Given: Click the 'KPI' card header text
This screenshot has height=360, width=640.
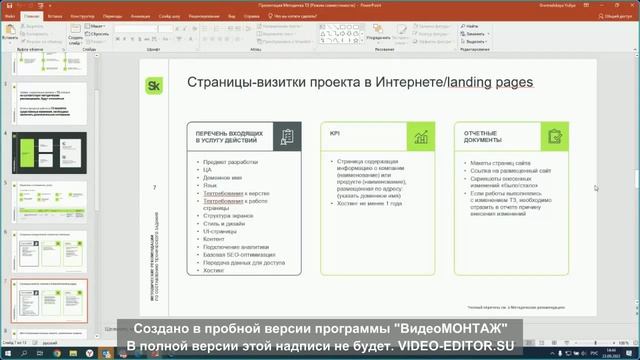Looking at the screenshot, I should tap(335, 133).
